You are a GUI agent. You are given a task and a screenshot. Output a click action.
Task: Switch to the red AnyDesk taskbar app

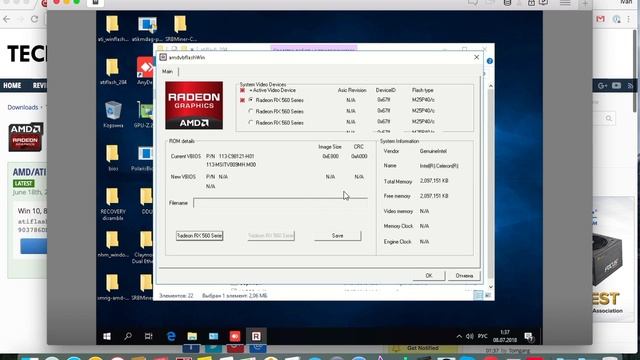pos(235,336)
